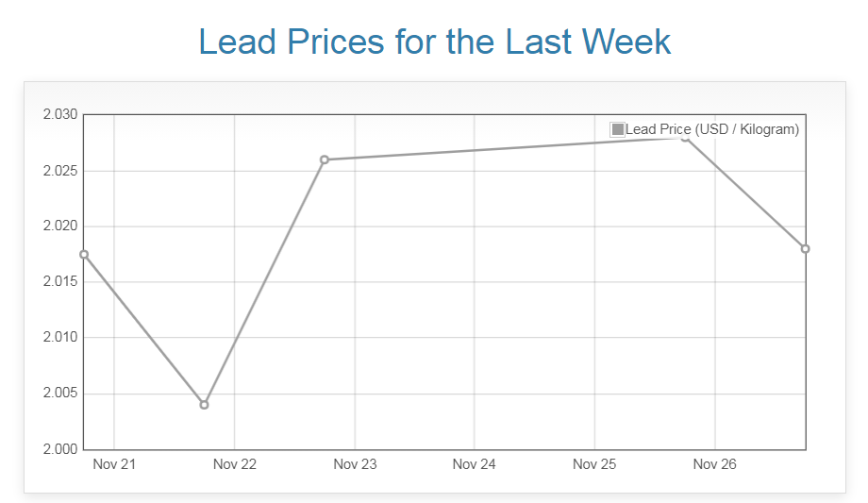The height and width of the screenshot is (503, 868).
Task: Click the Nov 22 x-axis label
Action: click(234, 464)
